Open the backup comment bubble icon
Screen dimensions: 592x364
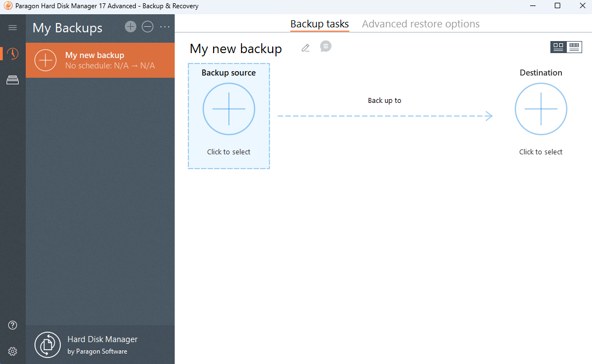pyautogui.click(x=326, y=47)
